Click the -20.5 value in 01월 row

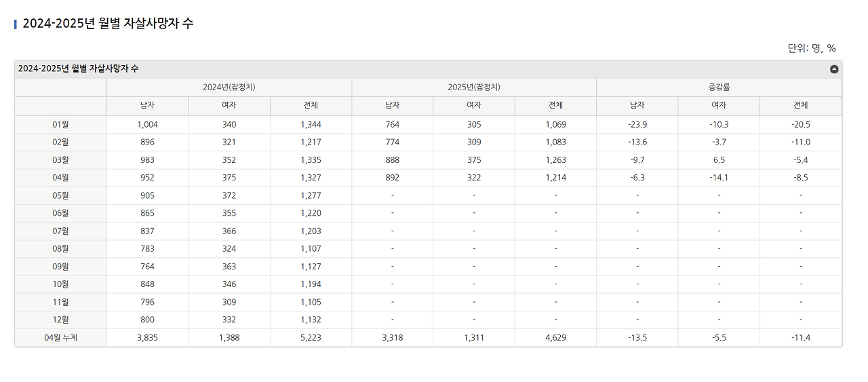pos(801,125)
